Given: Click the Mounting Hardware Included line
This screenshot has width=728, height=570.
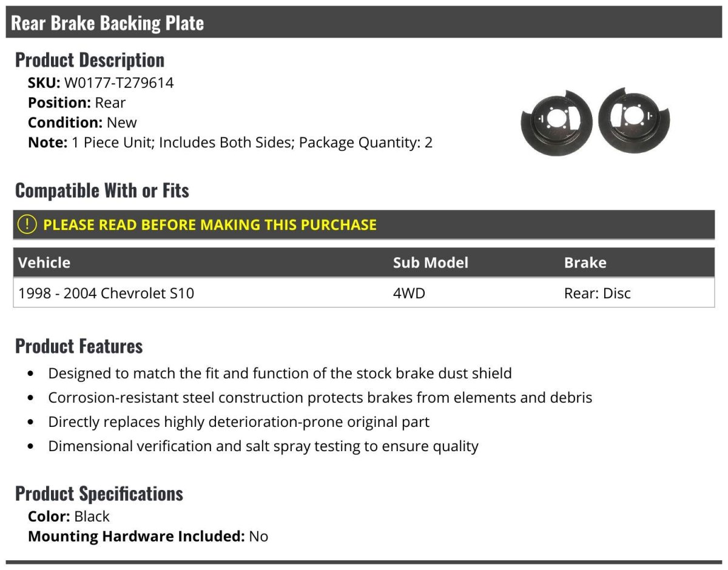Looking at the screenshot, I should [x=147, y=536].
